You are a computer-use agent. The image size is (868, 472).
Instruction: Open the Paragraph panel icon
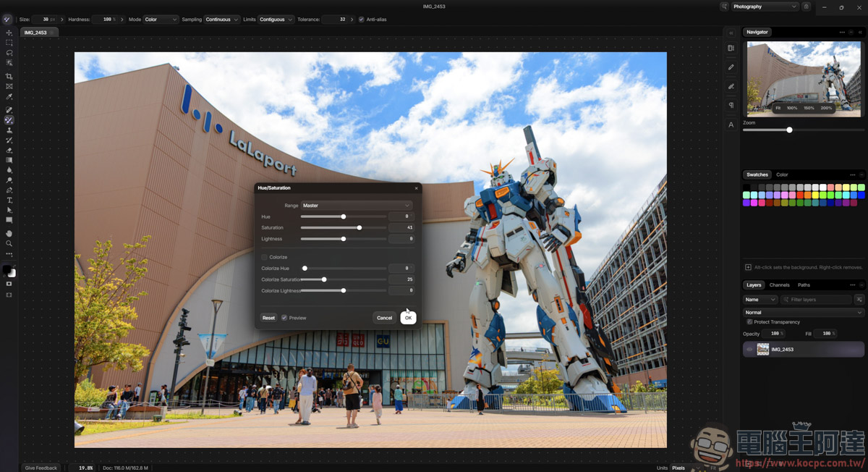731,106
